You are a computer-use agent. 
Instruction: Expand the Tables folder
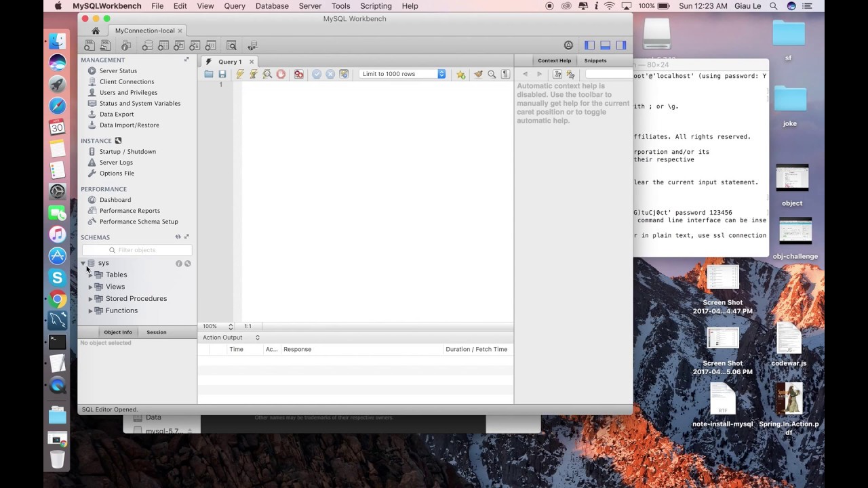(x=91, y=275)
